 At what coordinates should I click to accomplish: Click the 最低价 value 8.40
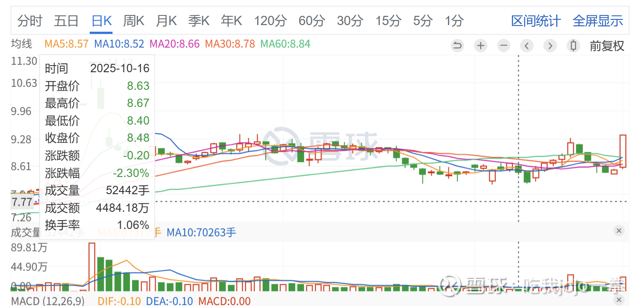click(x=138, y=121)
